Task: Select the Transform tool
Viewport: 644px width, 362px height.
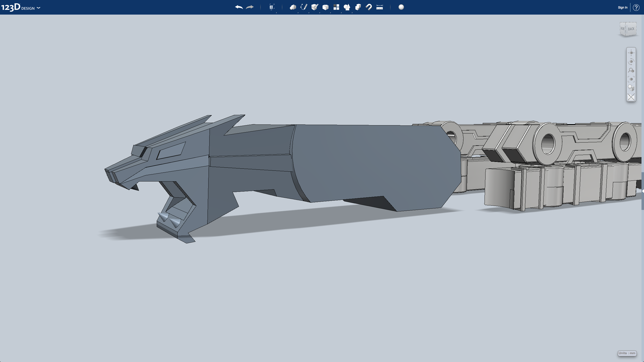Action: pos(271,7)
